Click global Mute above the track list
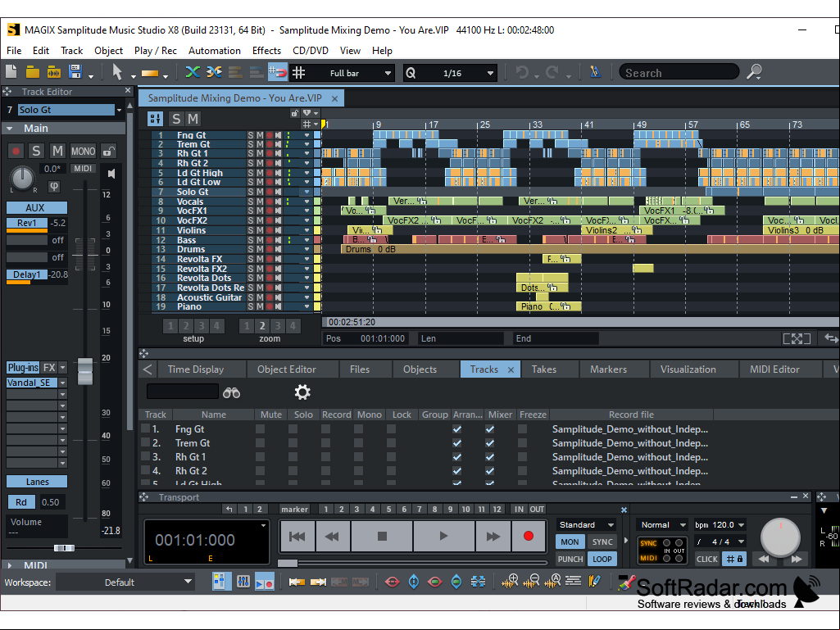The image size is (840, 630). tap(193, 119)
